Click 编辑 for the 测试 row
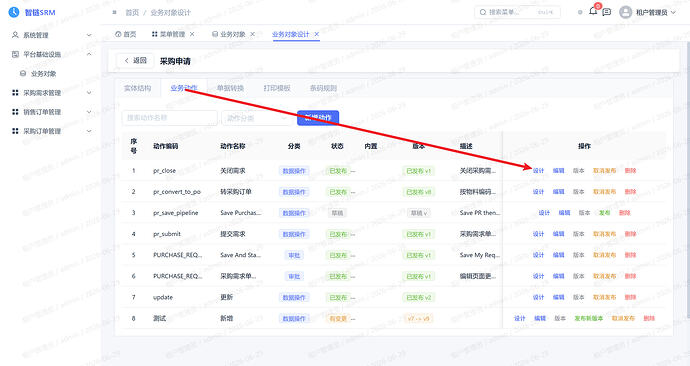The width and height of the screenshot is (690, 366). 540,318
